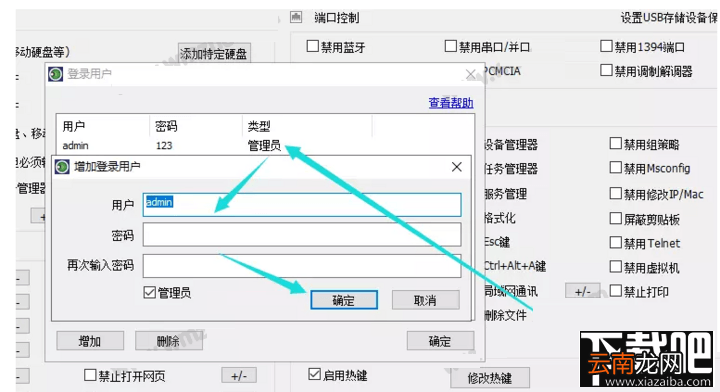Enable 禁用蓝牙 checkbox
This screenshot has width=720, height=392.
(313, 46)
